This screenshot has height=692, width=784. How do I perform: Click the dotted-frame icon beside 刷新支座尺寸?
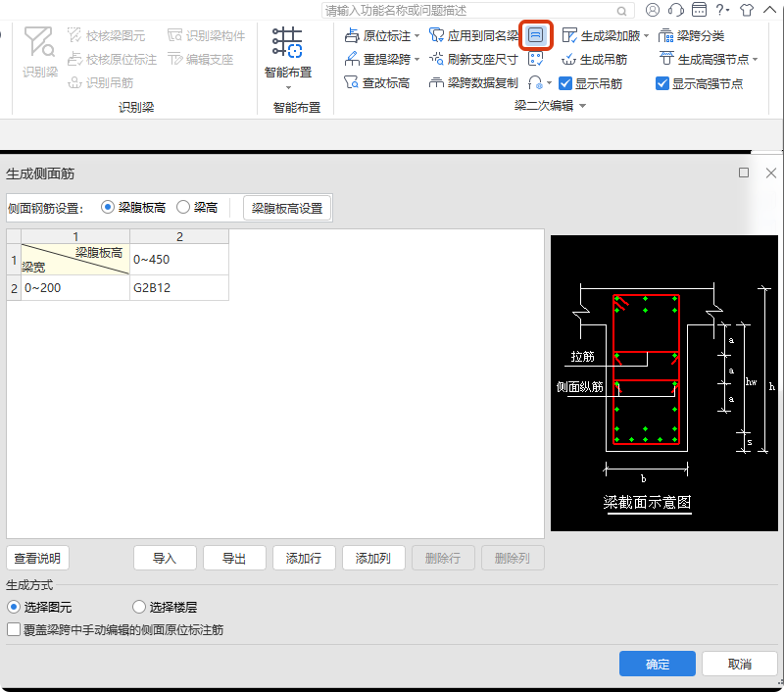(535, 59)
